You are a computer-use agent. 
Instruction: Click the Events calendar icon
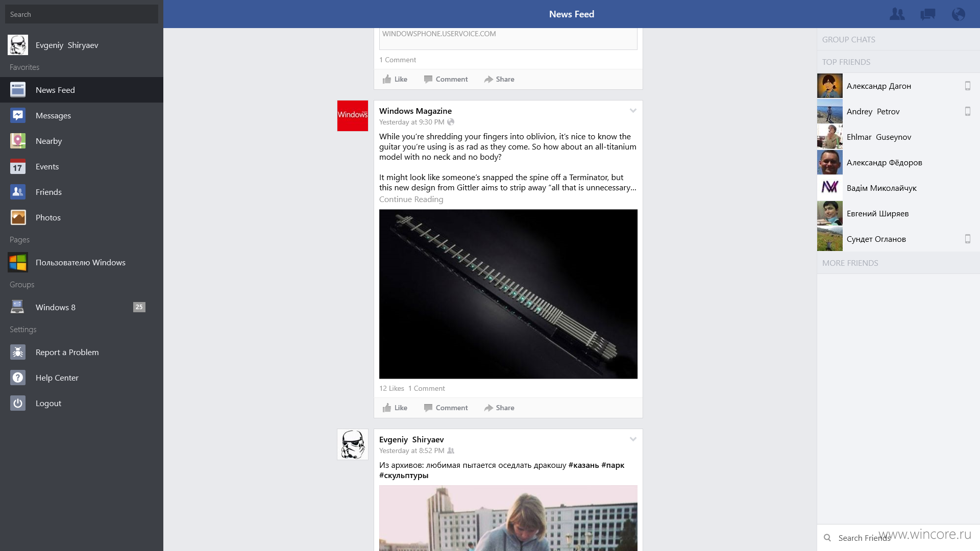(x=18, y=166)
